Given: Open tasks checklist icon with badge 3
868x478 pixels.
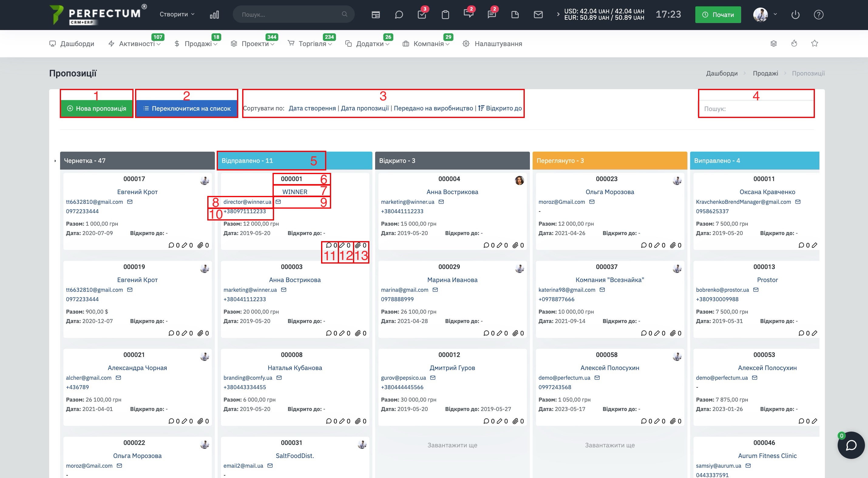Looking at the screenshot, I should [422, 15].
